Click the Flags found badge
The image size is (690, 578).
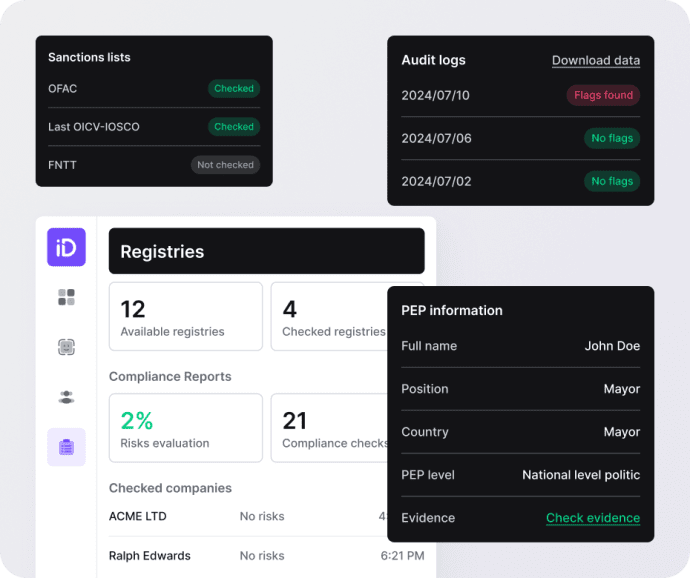[x=603, y=95]
